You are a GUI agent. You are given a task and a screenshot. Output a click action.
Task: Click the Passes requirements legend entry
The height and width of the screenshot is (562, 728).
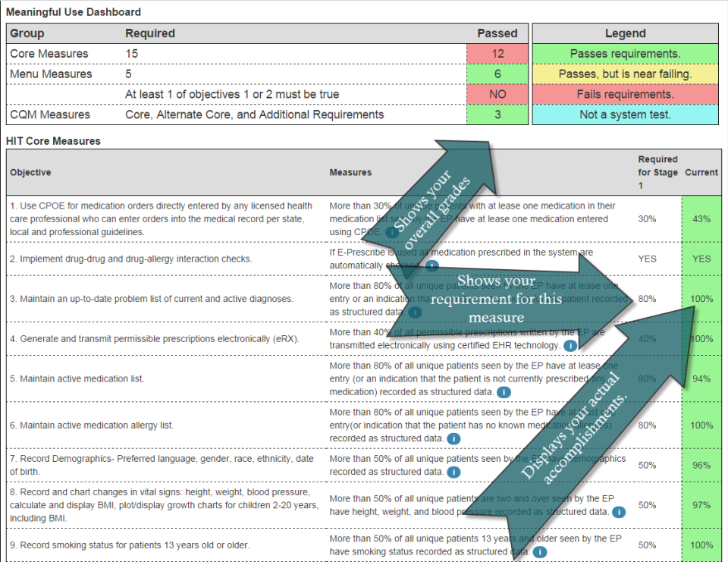point(625,53)
